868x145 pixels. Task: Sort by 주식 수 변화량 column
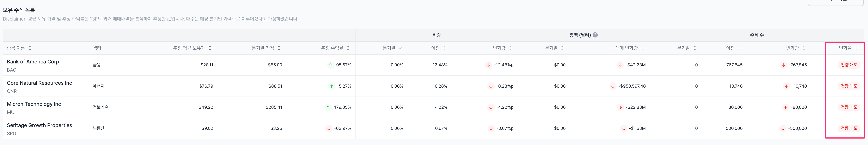point(804,48)
